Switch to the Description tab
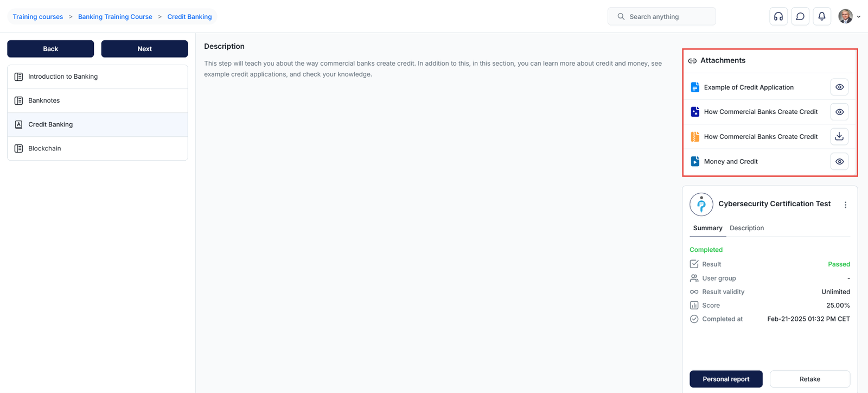This screenshot has width=868, height=393. [x=746, y=228]
